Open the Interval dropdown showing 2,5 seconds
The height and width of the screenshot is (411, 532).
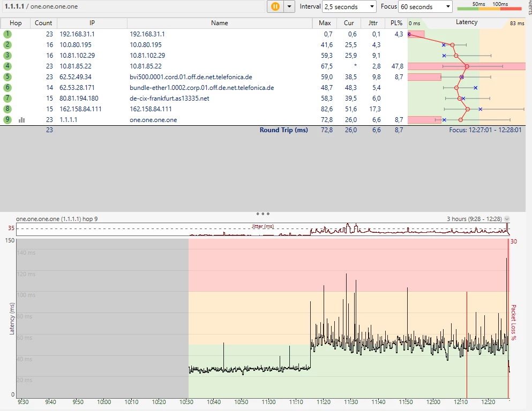[349, 6]
